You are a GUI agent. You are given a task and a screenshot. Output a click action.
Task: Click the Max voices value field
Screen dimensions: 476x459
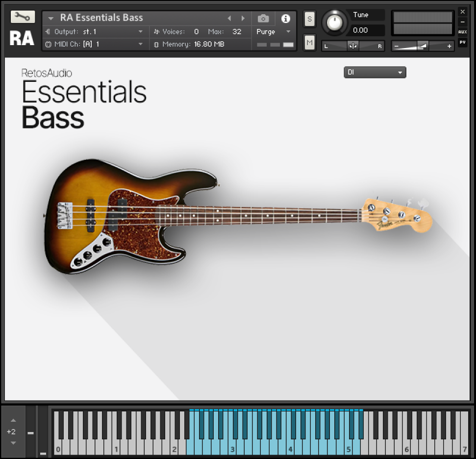(x=237, y=32)
